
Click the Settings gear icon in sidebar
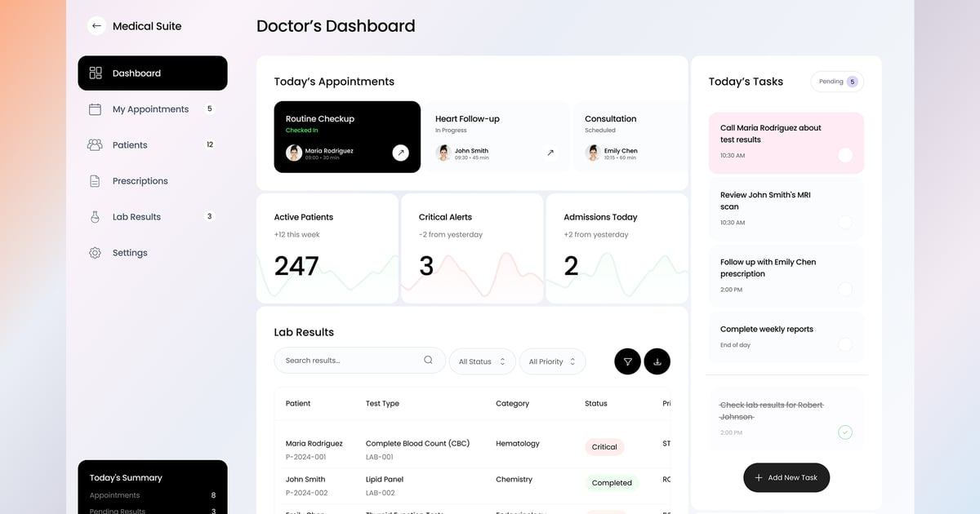[x=95, y=253]
